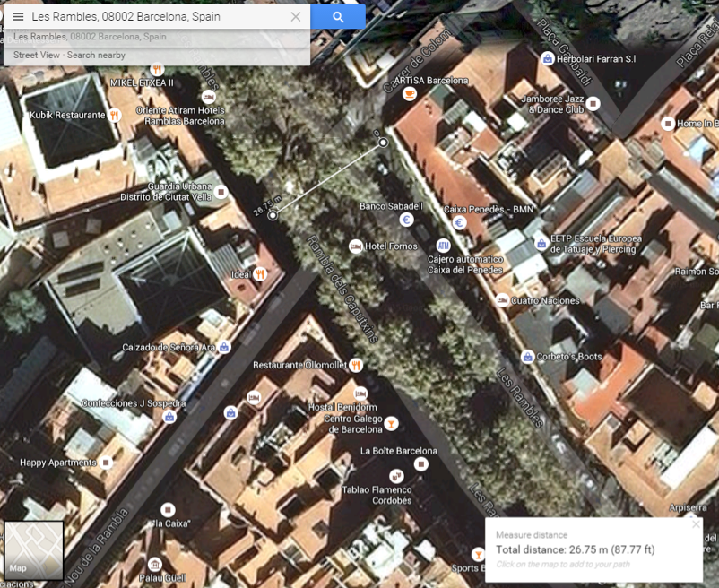Click the orange Sports cocktail icon

pyautogui.click(x=478, y=555)
